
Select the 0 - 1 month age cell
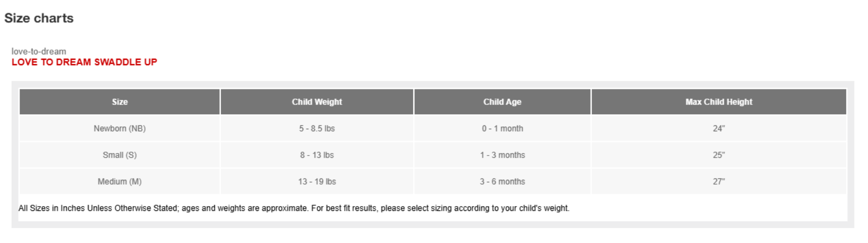[x=502, y=129]
